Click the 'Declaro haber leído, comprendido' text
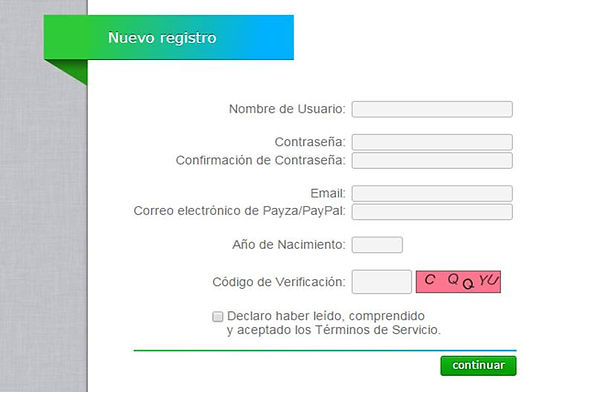 326,316
